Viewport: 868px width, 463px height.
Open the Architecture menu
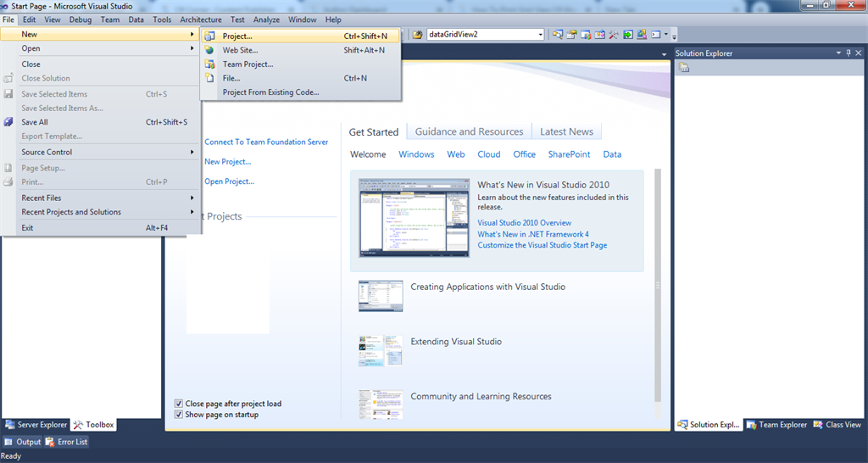pos(201,20)
